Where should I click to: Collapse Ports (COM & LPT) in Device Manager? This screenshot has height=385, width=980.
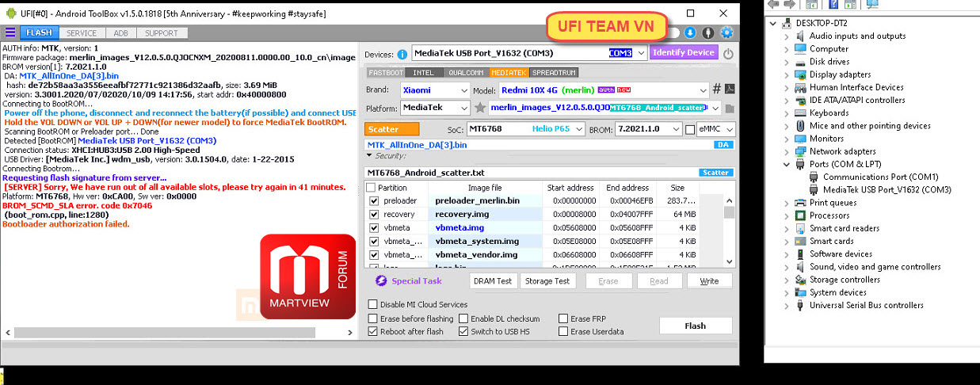pos(787,164)
